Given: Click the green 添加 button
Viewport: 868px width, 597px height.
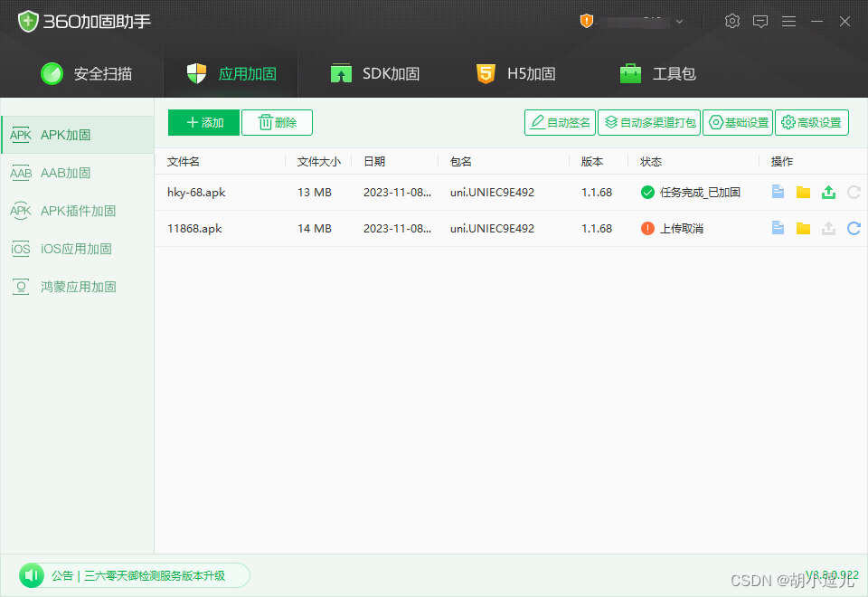Looking at the screenshot, I should click(x=203, y=122).
